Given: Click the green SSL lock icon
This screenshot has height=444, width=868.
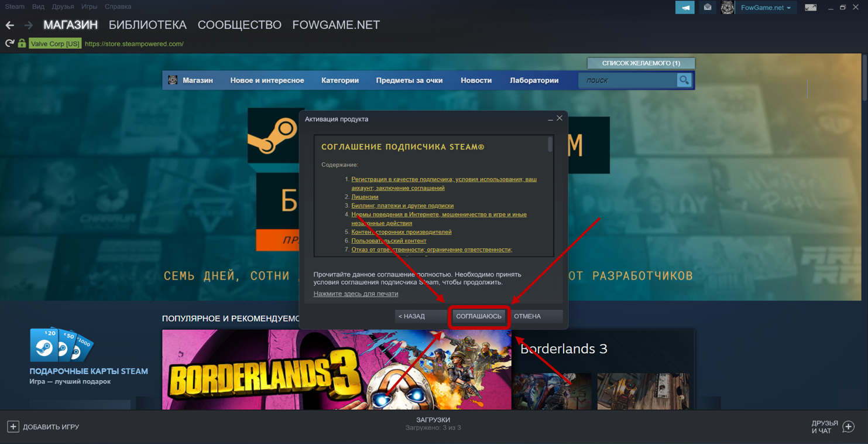Looking at the screenshot, I should point(22,43).
